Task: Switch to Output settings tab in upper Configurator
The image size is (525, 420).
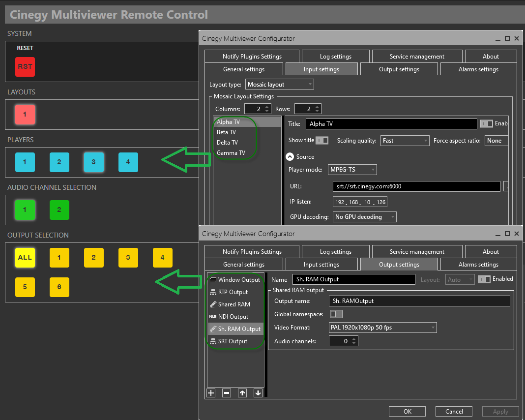Action: pyautogui.click(x=399, y=69)
